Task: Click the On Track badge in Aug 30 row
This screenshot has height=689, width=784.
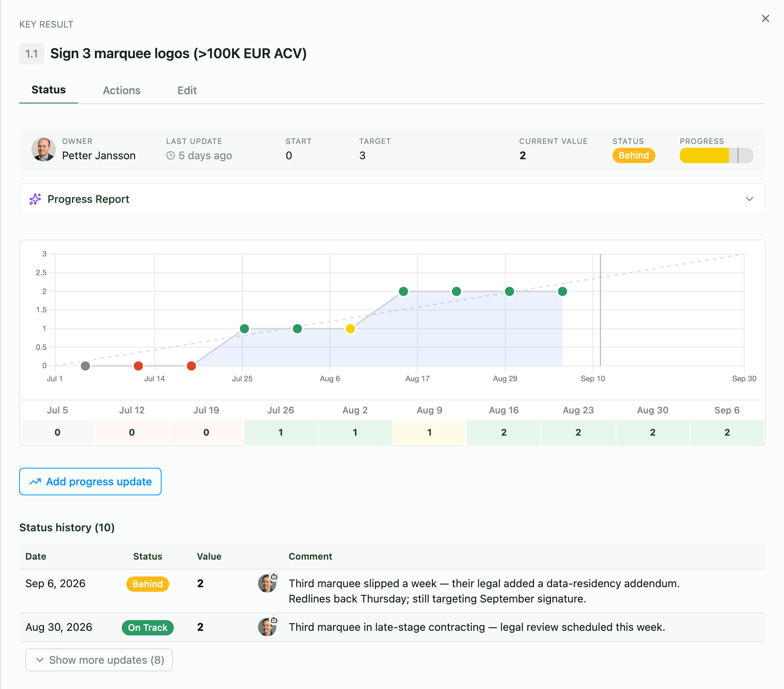Action: click(x=148, y=628)
